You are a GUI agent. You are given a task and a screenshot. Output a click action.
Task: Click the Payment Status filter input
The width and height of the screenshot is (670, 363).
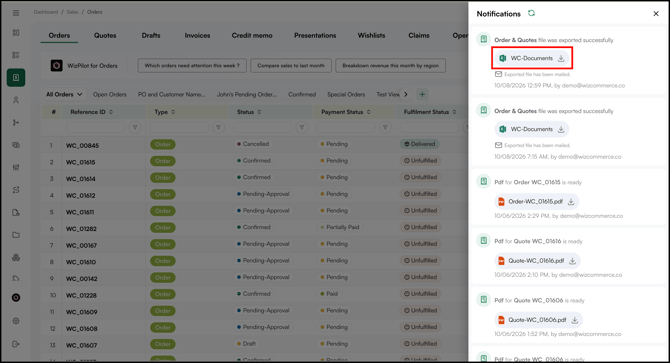click(x=346, y=127)
